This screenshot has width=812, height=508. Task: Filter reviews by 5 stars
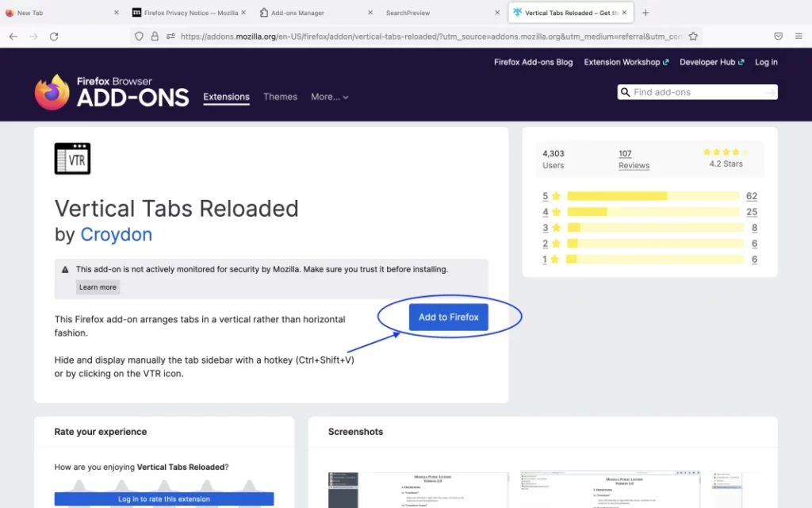click(552, 196)
